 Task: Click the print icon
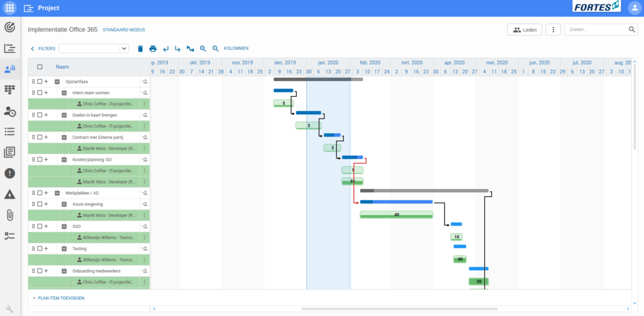[153, 48]
